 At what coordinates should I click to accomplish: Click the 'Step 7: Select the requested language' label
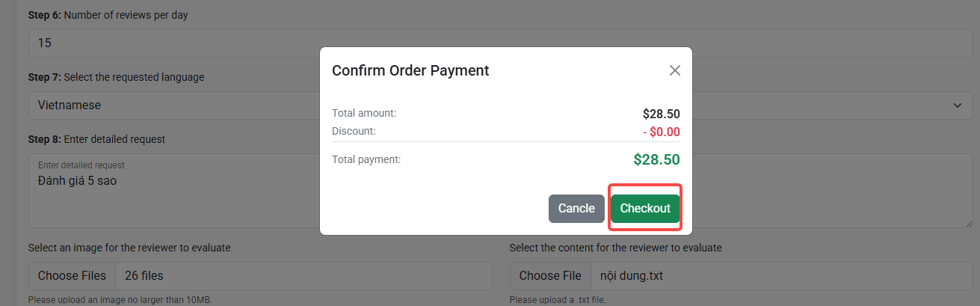116,77
